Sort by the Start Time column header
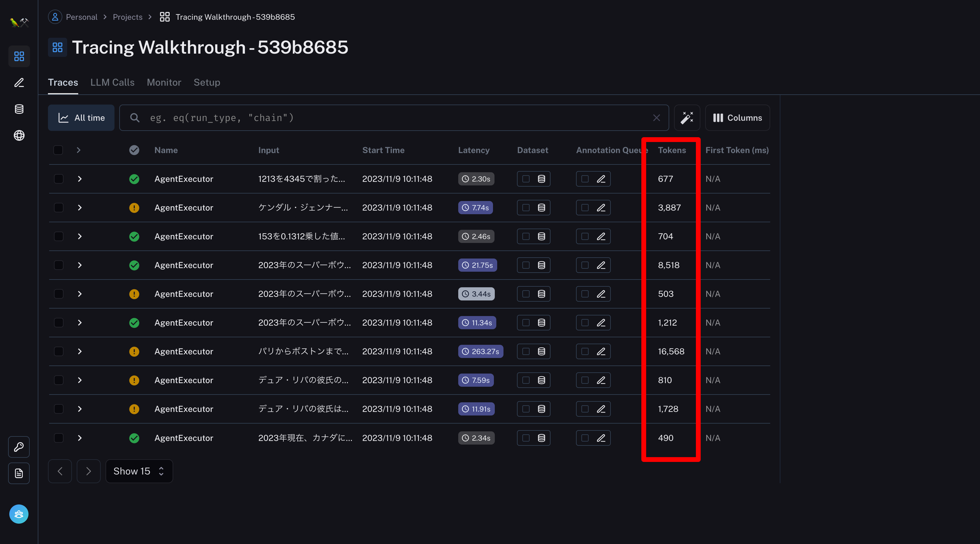The width and height of the screenshot is (980, 544). coord(383,150)
